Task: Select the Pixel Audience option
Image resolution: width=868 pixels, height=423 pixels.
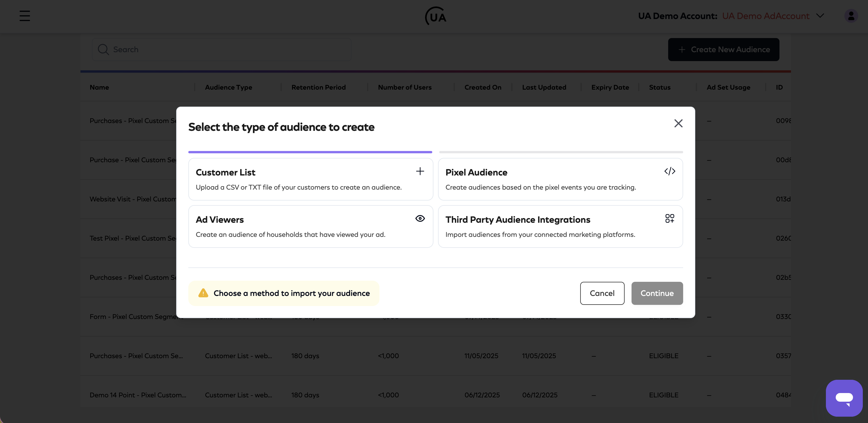Action: tap(560, 179)
